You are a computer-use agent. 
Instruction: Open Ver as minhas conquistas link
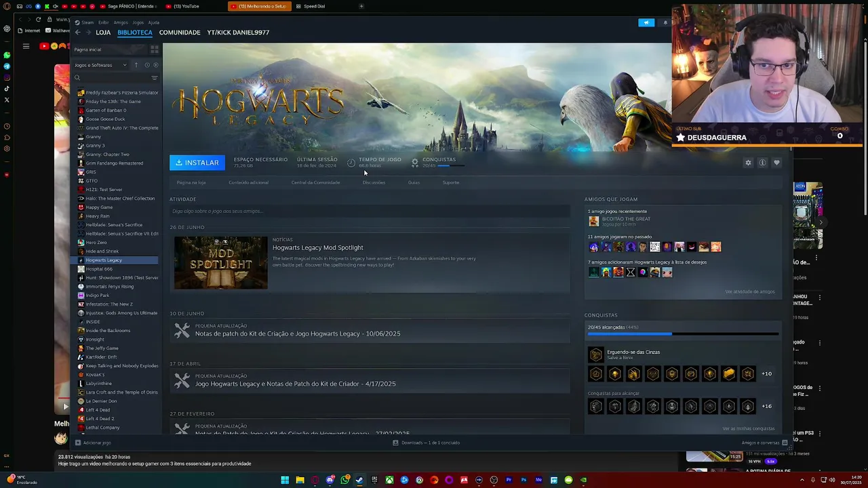pos(748,428)
